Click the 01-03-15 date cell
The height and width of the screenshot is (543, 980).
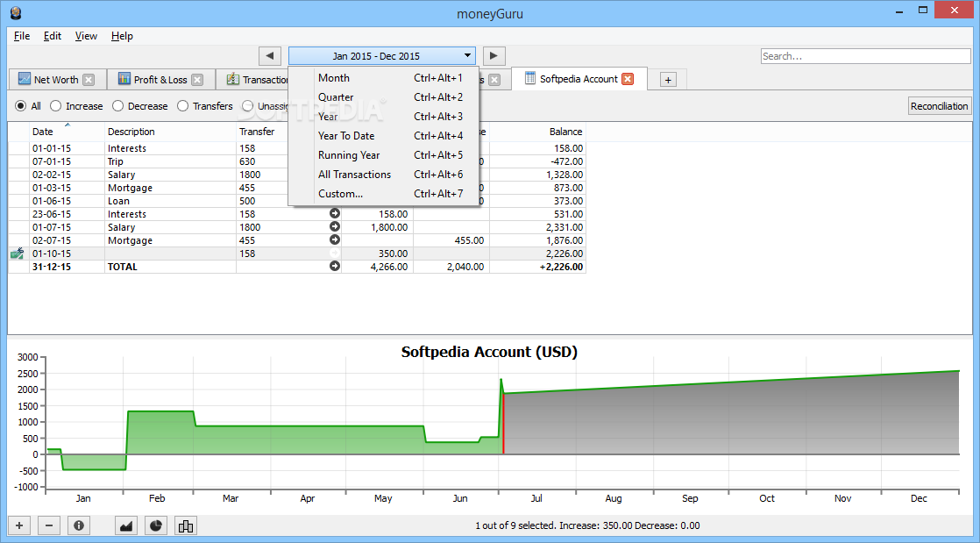[x=67, y=188]
